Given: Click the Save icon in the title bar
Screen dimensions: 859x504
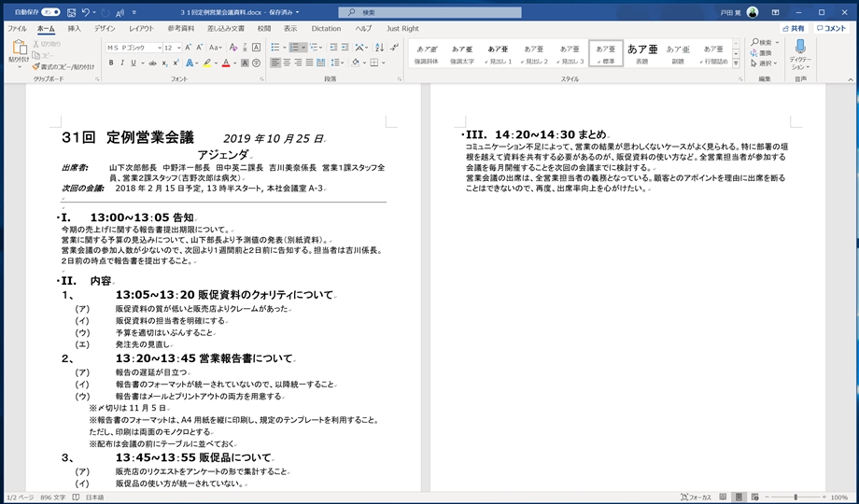Looking at the screenshot, I should point(71,12).
